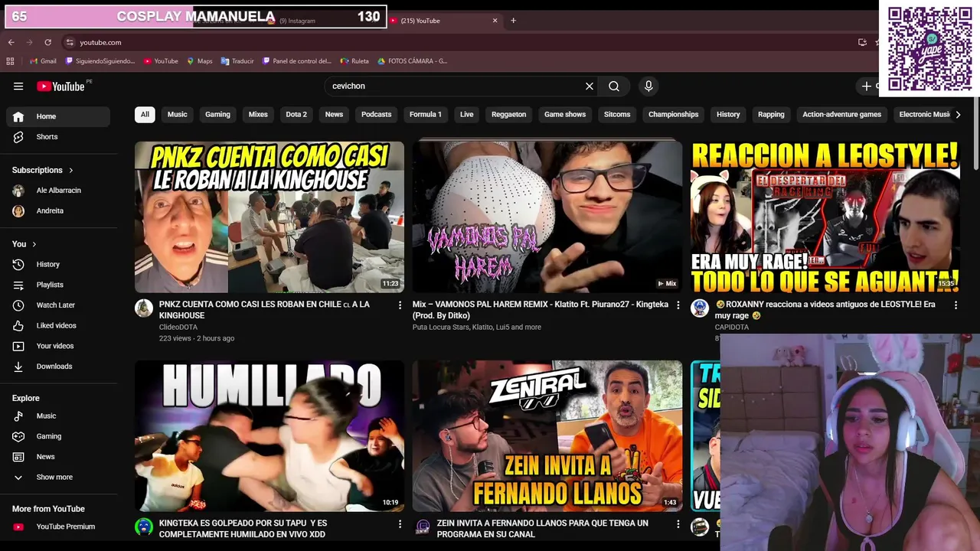
Task: Select the News filter chip
Action: [334, 115]
